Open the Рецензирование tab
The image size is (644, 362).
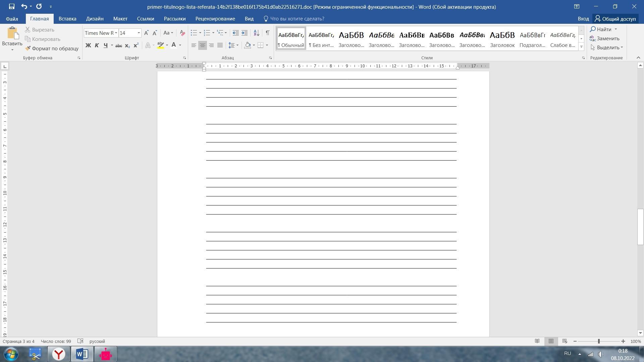click(x=215, y=19)
